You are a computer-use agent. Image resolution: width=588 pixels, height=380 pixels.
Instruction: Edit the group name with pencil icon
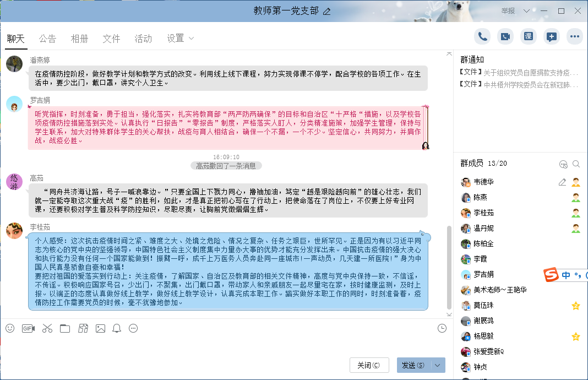click(327, 11)
